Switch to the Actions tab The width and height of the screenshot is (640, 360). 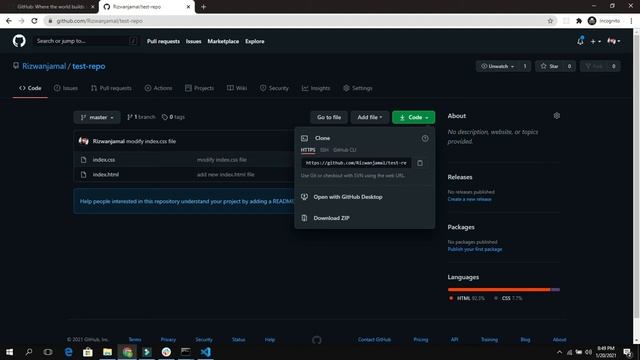tap(158, 88)
